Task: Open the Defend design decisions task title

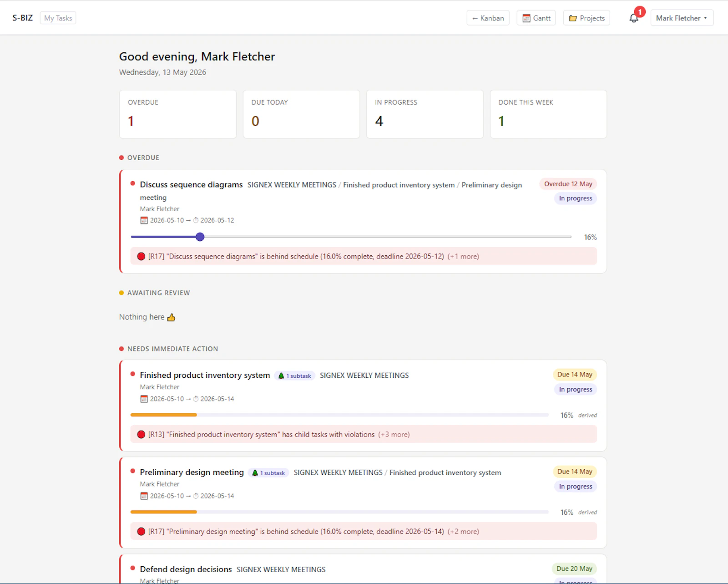Action: click(x=186, y=569)
